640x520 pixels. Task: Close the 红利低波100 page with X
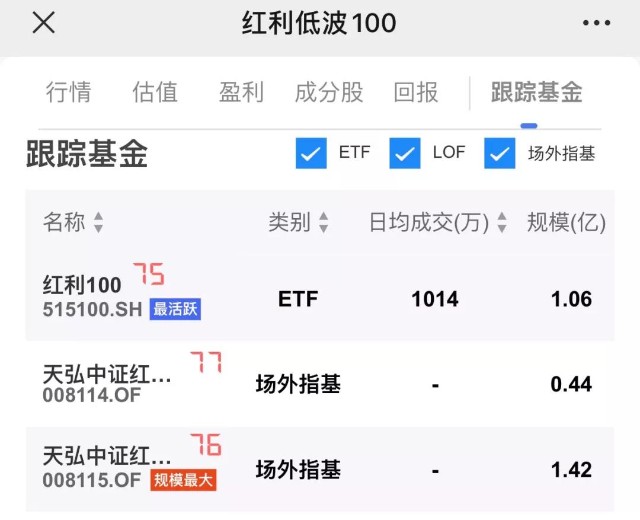click(43, 23)
